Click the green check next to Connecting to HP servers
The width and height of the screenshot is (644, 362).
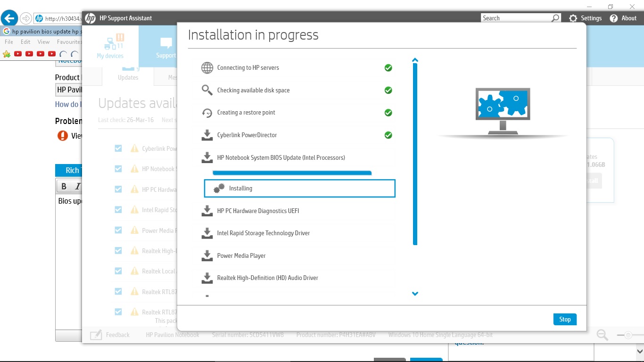tap(388, 68)
